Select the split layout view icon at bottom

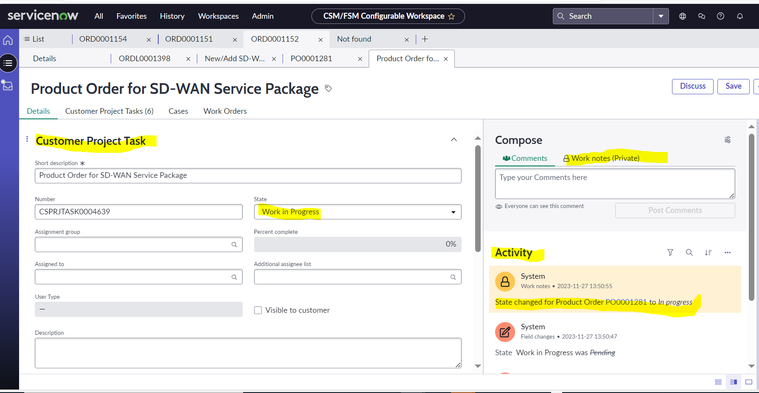tap(733, 382)
